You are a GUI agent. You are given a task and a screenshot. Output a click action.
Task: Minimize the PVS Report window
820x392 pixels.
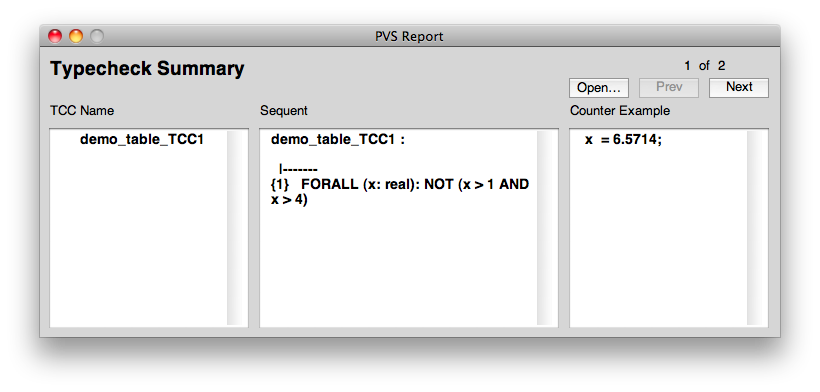(76, 36)
